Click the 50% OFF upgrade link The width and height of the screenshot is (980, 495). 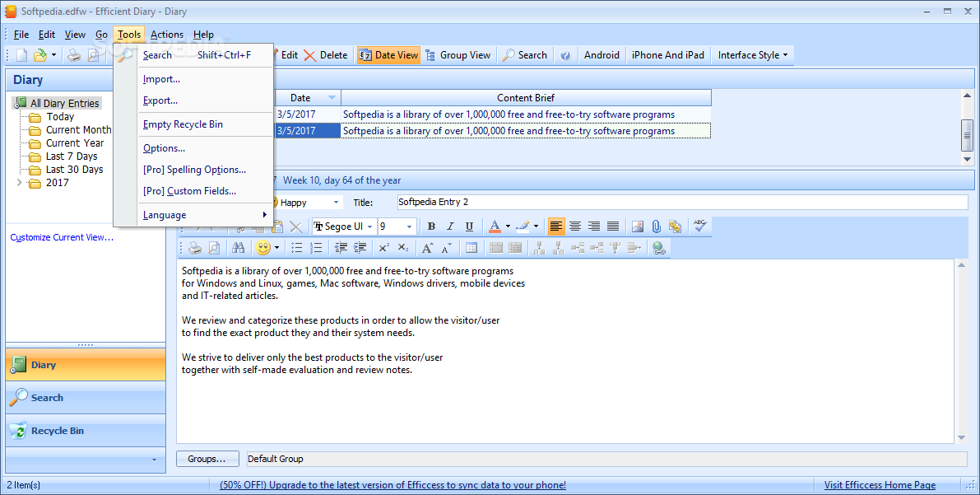(x=392, y=485)
